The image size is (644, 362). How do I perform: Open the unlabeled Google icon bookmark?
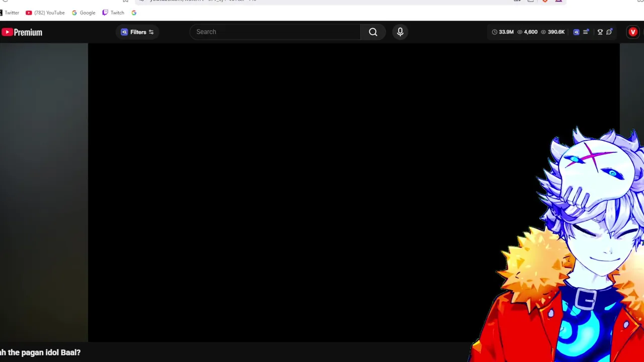click(x=134, y=13)
